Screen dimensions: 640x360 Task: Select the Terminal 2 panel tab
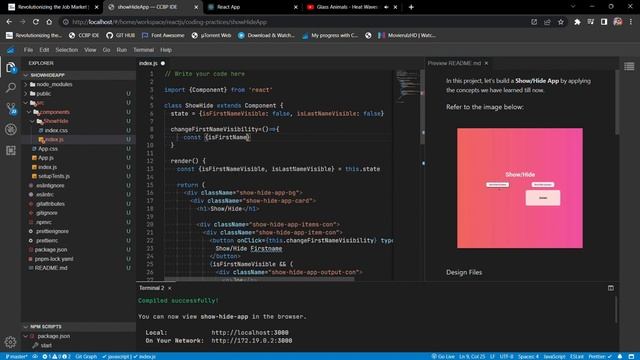(151, 288)
